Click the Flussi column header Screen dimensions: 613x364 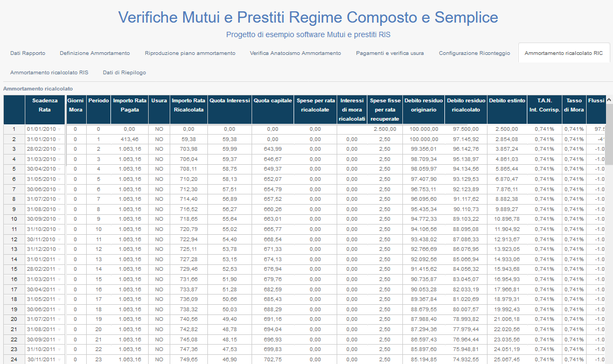[596, 109]
